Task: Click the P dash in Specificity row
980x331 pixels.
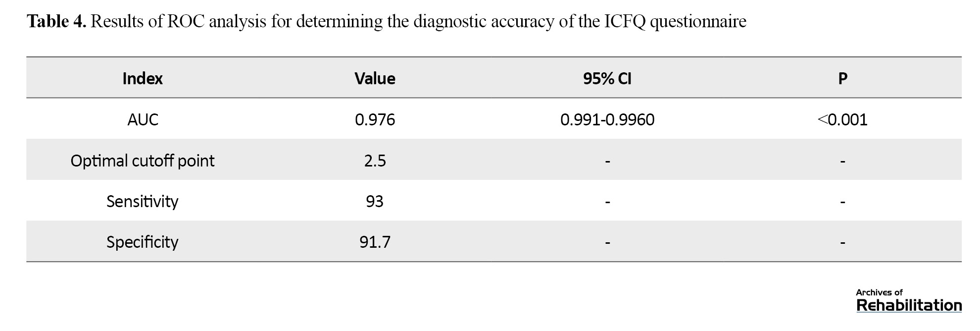Action: coord(842,243)
